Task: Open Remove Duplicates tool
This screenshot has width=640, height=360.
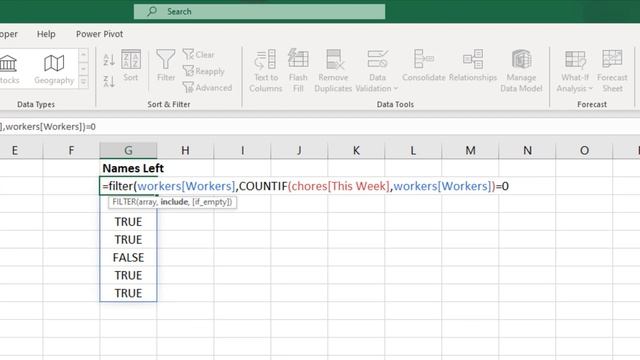Action: [333, 71]
